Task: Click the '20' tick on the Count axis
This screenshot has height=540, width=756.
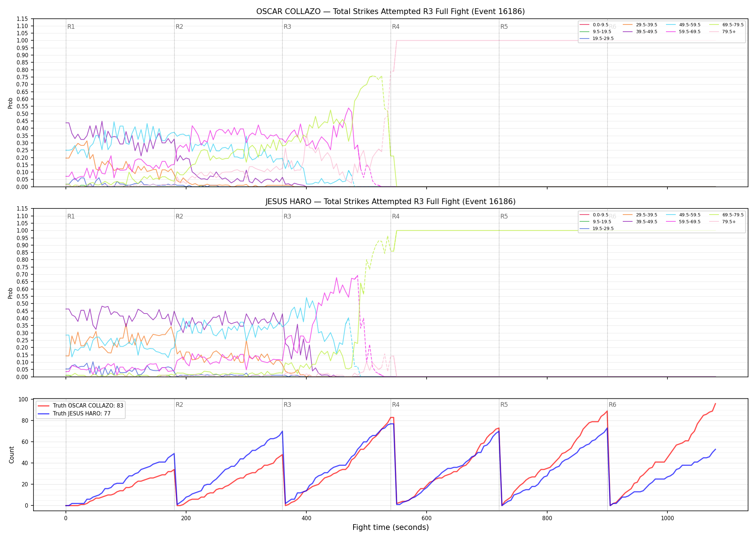Action: [x=25, y=484]
